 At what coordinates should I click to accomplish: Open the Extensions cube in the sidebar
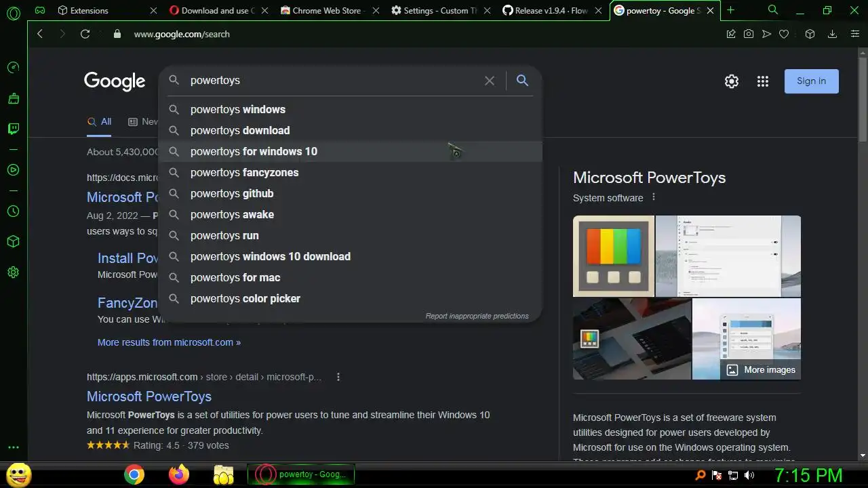13,242
